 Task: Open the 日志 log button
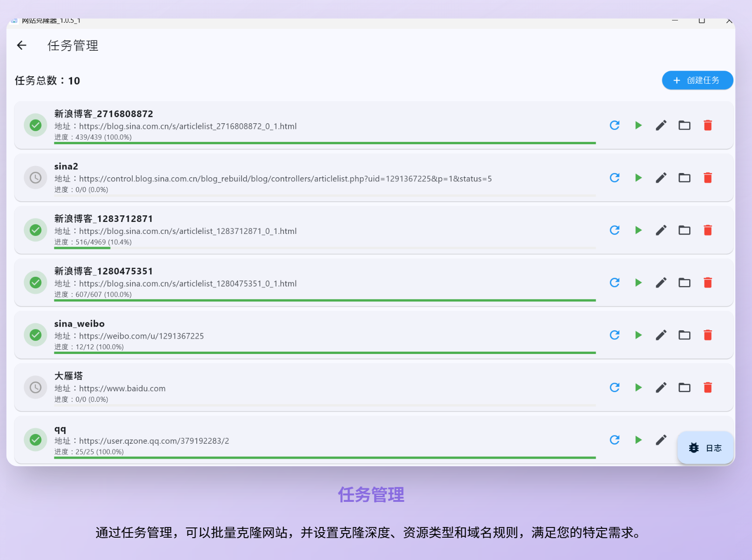[x=705, y=448]
